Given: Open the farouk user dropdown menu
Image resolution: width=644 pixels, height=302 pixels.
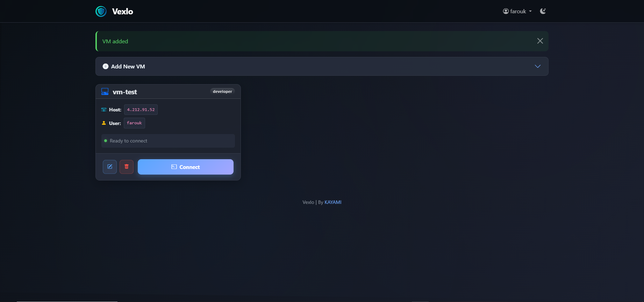Looking at the screenshot, I should point(517,11).
